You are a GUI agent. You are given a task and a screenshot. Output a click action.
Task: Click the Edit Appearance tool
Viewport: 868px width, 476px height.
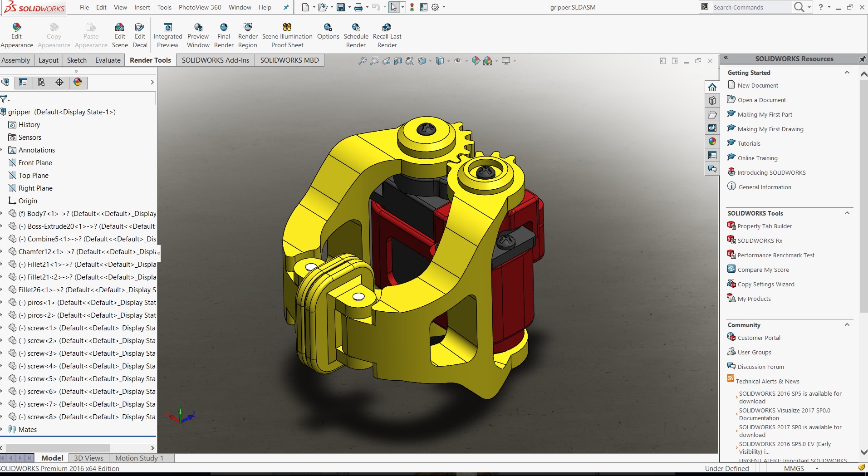click(16, 35)
